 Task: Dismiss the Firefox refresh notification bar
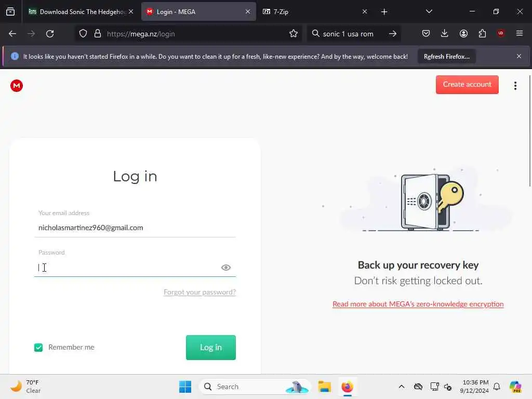[518, 56]
